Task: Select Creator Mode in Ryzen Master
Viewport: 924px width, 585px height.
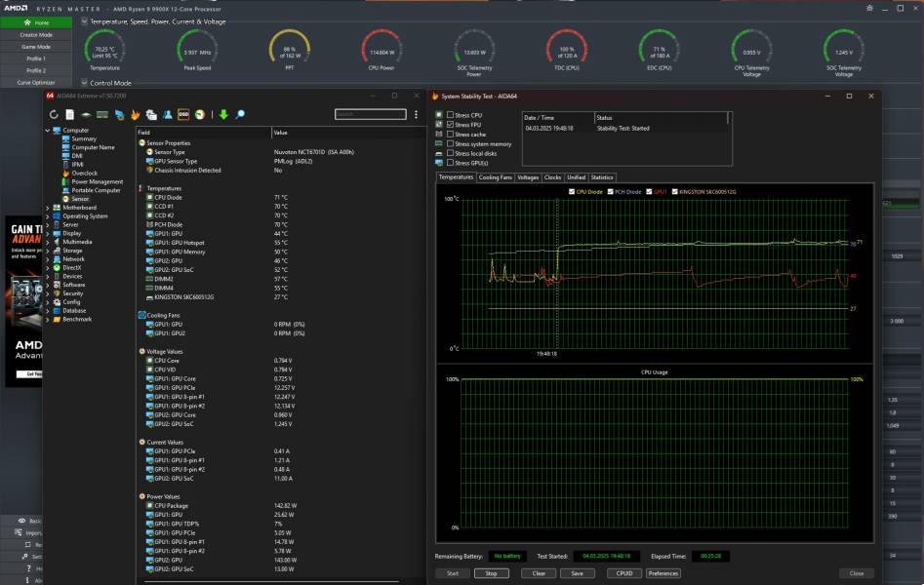Action: (36, 35)
